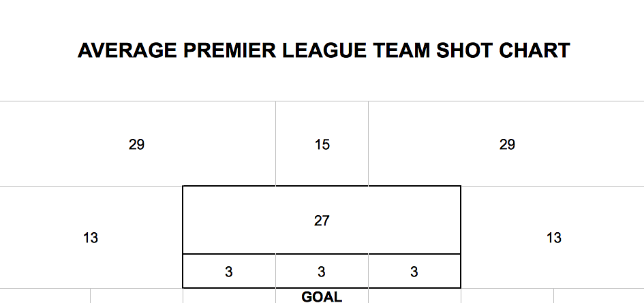Select the penalty box cell with 27

(x=322, y=220)
